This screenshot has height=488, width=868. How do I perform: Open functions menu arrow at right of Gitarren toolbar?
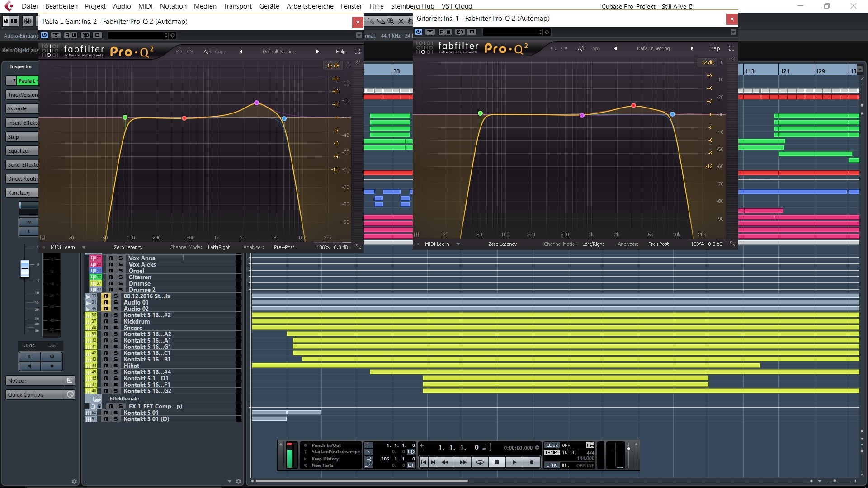(733, 32)
